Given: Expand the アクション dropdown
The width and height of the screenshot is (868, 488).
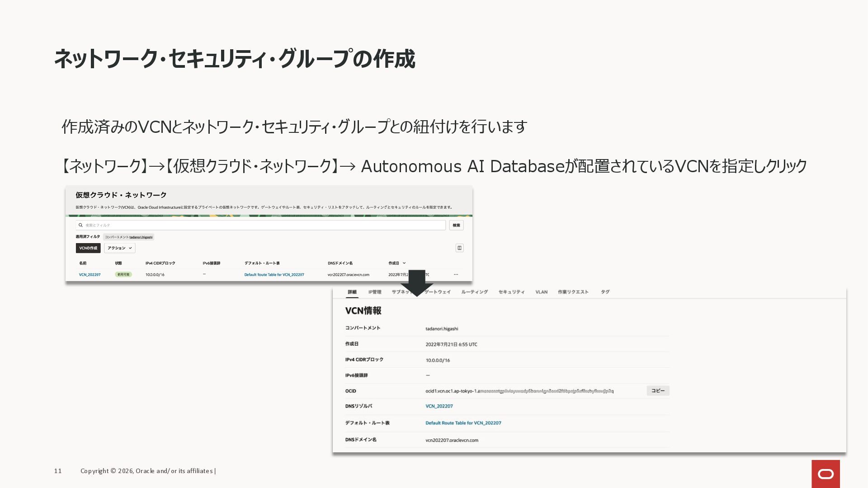Looking at the screenshot, I should click(120, 248).
